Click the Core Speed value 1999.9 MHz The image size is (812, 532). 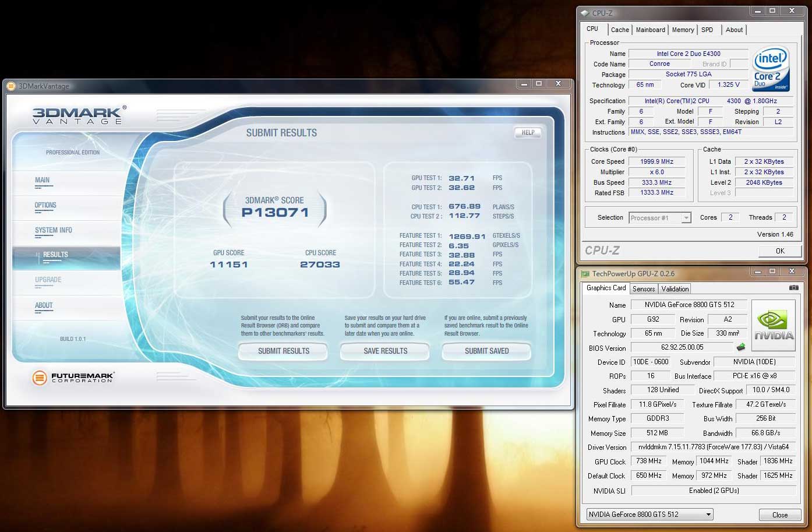(656, 162)
